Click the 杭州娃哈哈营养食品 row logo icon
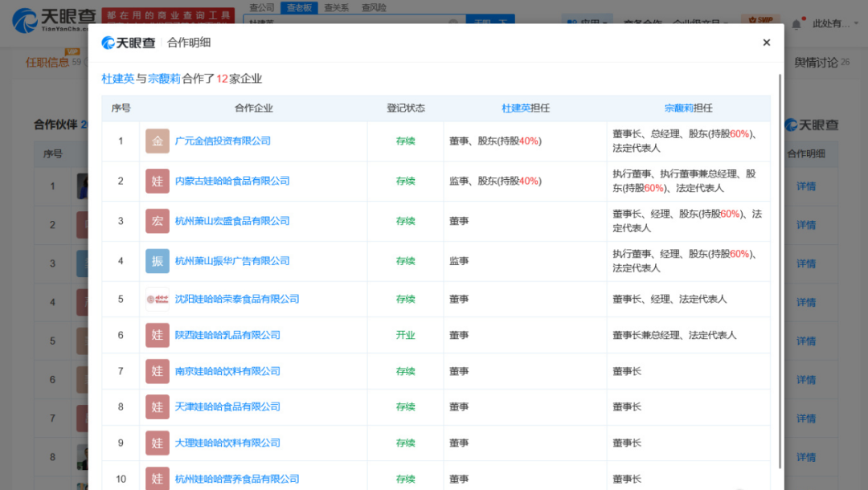Viewport: 868px width, 490px height. 158,479
